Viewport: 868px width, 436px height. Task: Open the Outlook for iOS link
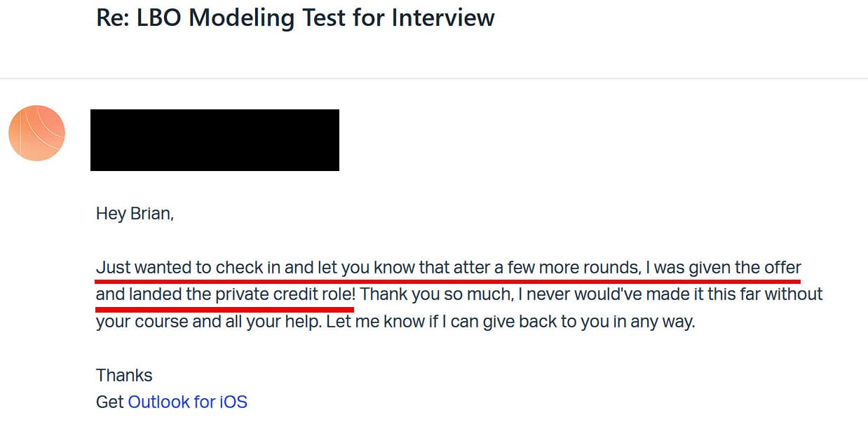click(187, 402)
